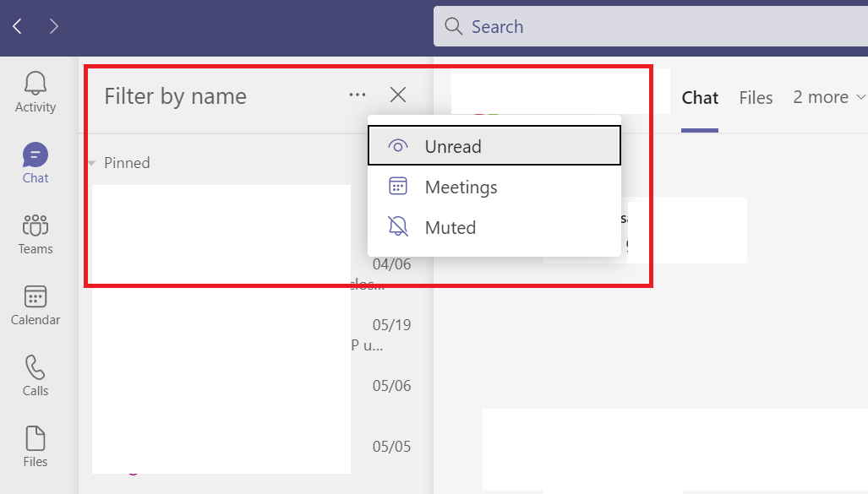Collapse the Pinned chats group

(x=92, y=163)
